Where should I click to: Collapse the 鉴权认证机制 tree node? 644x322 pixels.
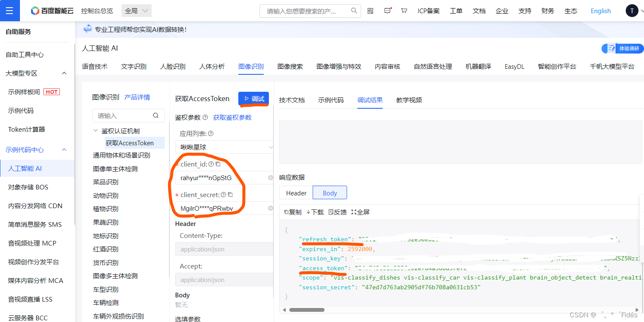(x=96, y=131)
